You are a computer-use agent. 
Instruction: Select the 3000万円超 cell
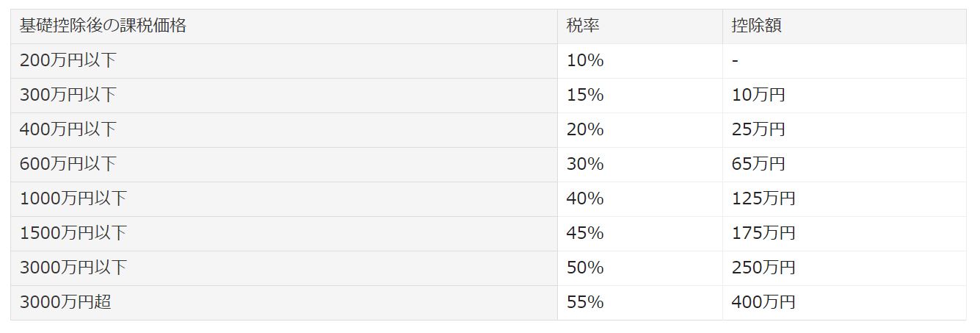tap(65, 302)
